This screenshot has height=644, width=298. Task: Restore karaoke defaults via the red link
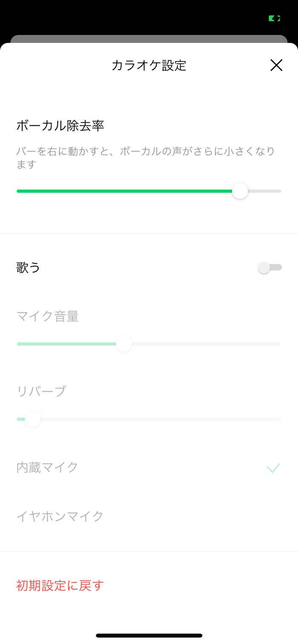click(x=59, y=585)
